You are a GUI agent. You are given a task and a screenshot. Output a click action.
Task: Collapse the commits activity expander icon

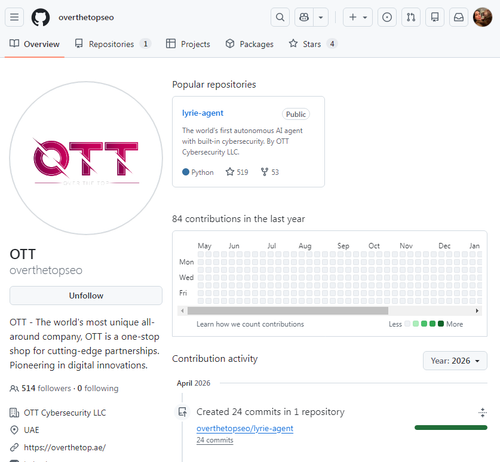482,412
